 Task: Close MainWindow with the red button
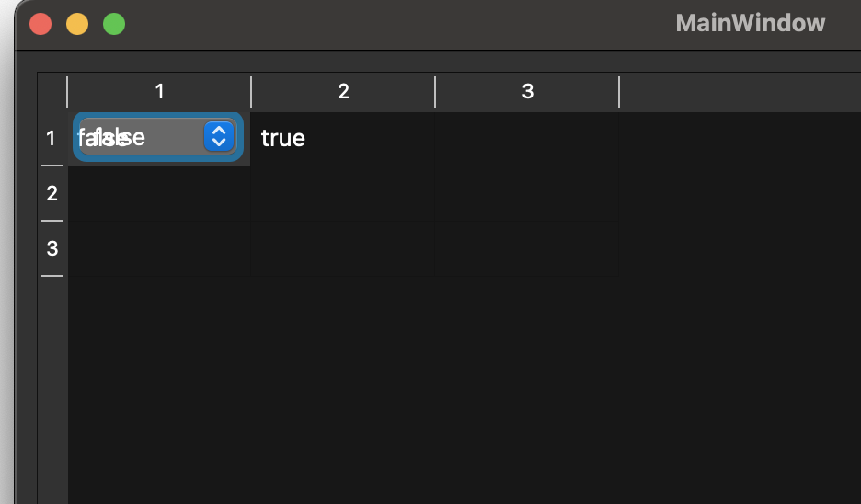click(40, 24)
